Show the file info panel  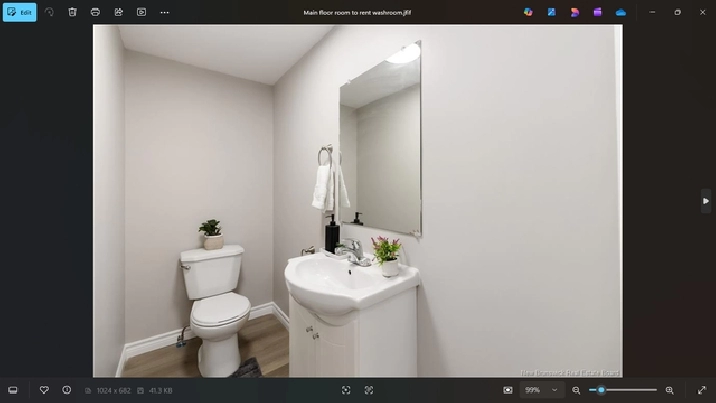(67, 390)
